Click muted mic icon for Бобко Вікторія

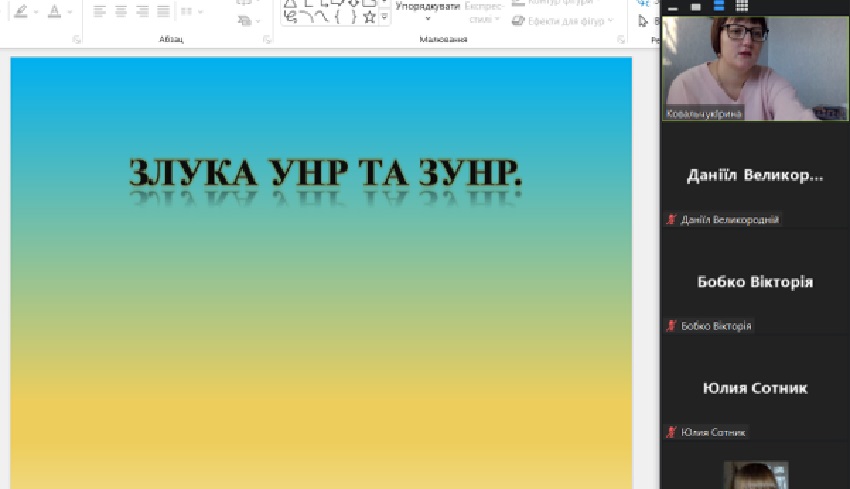click(x=672, y=325)
